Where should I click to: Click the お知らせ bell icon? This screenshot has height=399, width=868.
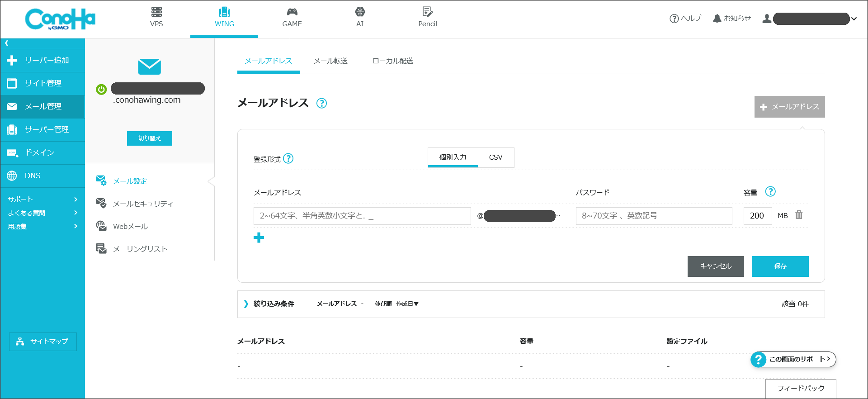tap(717, 19)
